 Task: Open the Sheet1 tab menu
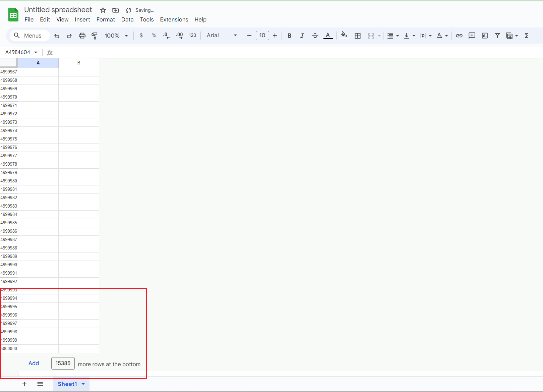(83, 384)
